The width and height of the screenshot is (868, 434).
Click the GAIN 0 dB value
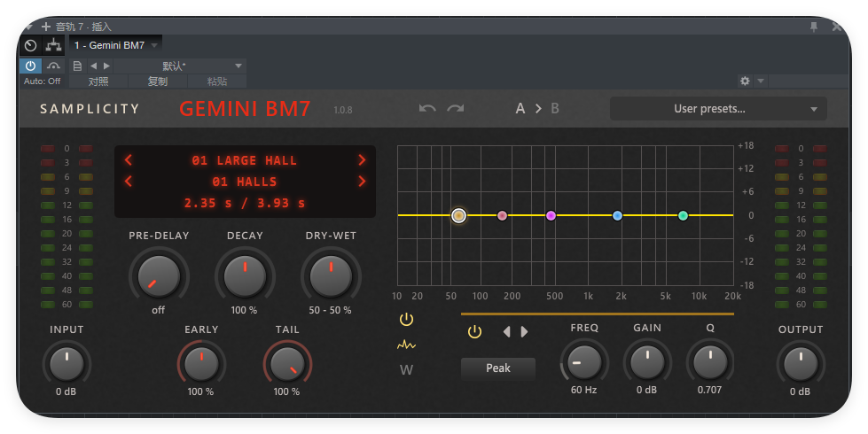coord(646,390)
